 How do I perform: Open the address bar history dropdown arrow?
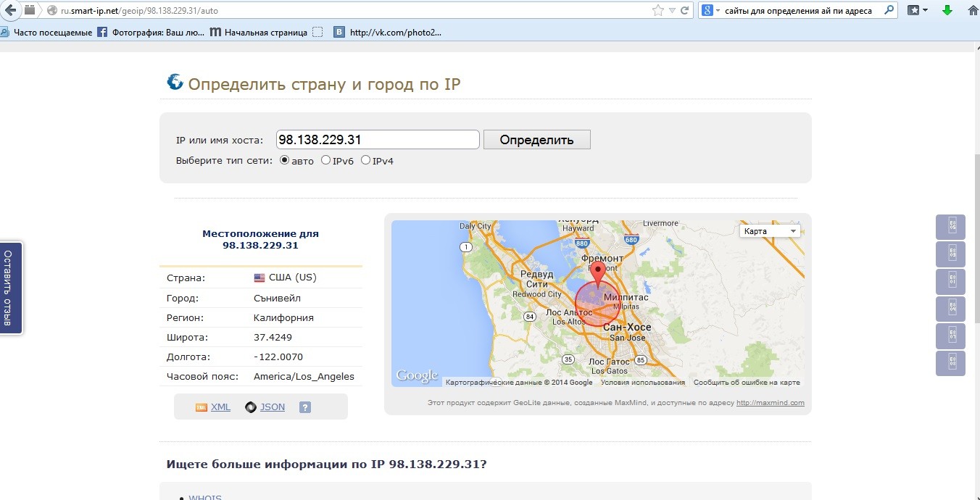(x=672, y=11)
